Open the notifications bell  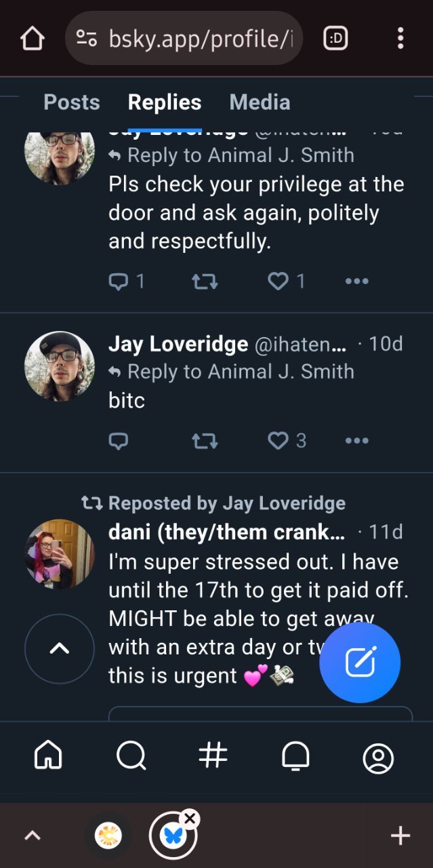(x=296, y=755)
